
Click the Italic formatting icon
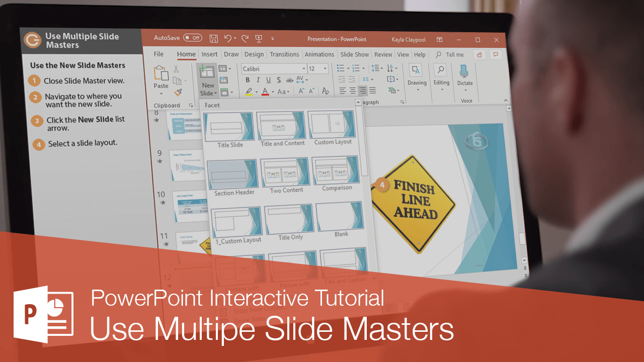(x=258, y=79)
